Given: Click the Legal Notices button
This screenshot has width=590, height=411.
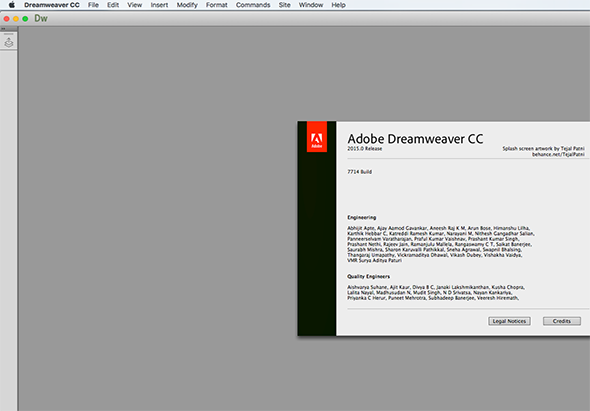Looking at the screenshot, I should click(x=509, y=321).
